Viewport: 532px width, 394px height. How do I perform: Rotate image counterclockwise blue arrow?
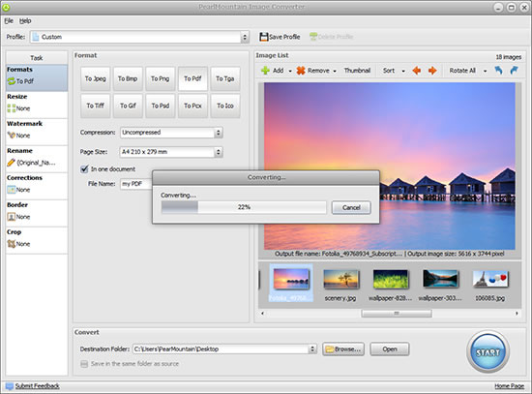click(498, 71)
